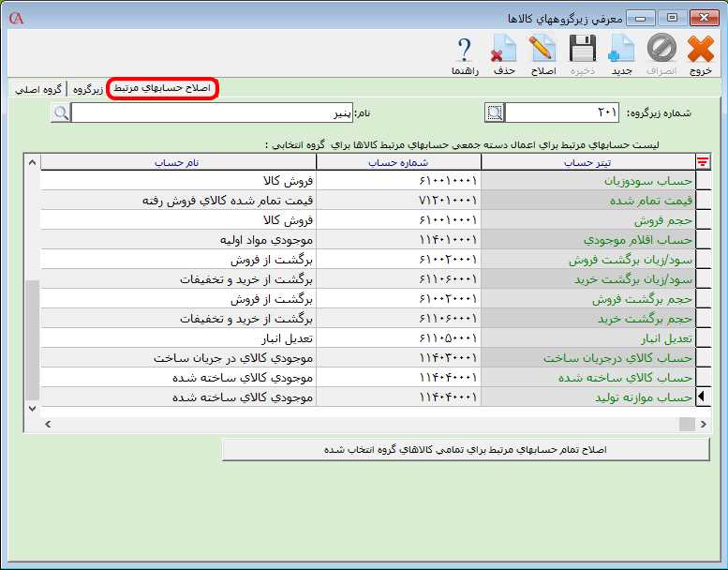728x570 pixels.
Task: Select the حساب کالای درجریان ساخت cell
Action: (588, 358)
